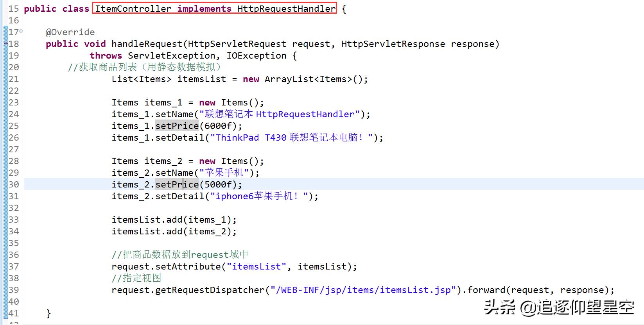Click the closing brace on line 41
The width and height of the screenshot is (644, 325).
click(x=48, y=313)
